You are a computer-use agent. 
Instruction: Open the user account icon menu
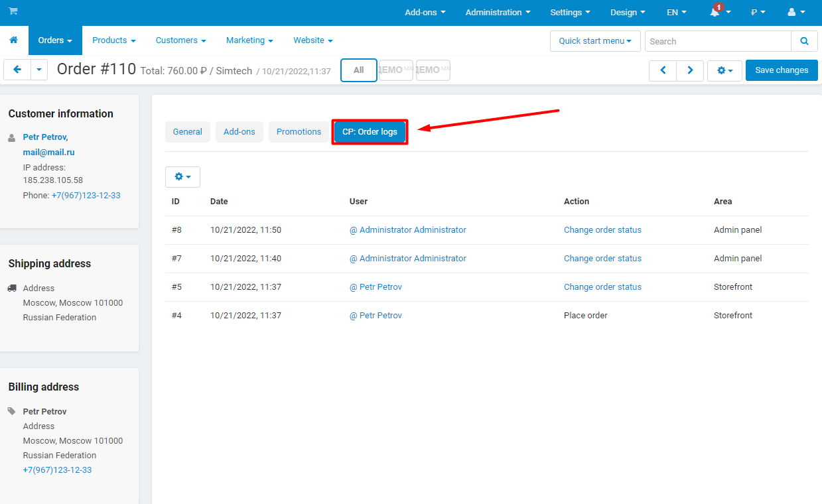[795, 13]
